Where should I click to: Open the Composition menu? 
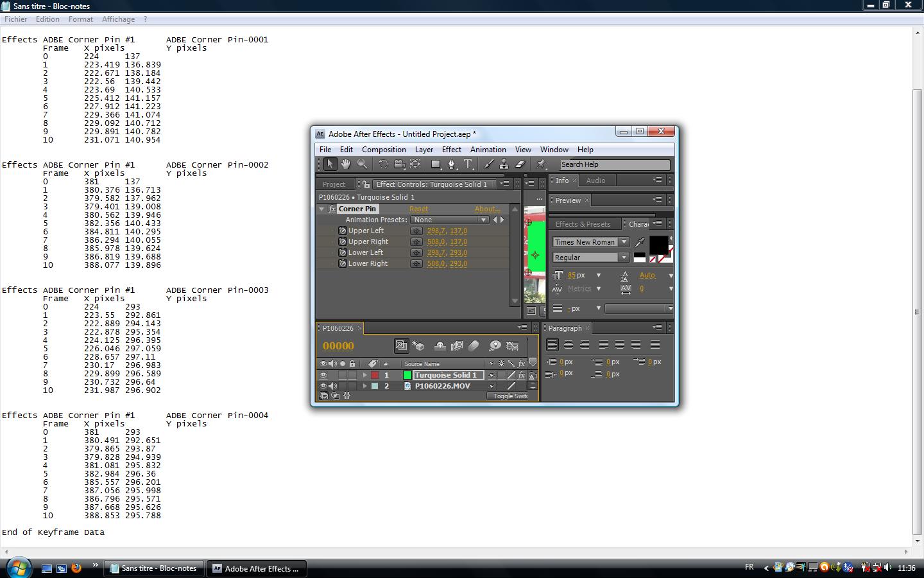[x=384, y=150]
